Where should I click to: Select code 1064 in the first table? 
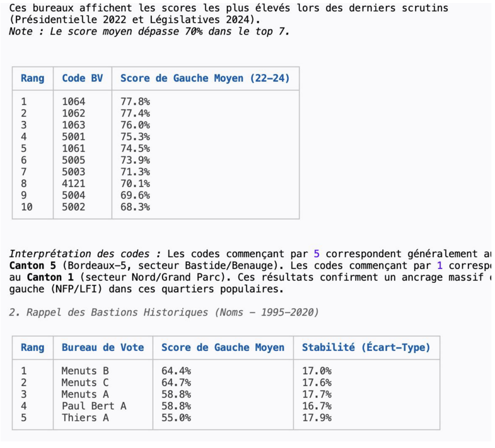pyautogui.click(x=73, y=101)
